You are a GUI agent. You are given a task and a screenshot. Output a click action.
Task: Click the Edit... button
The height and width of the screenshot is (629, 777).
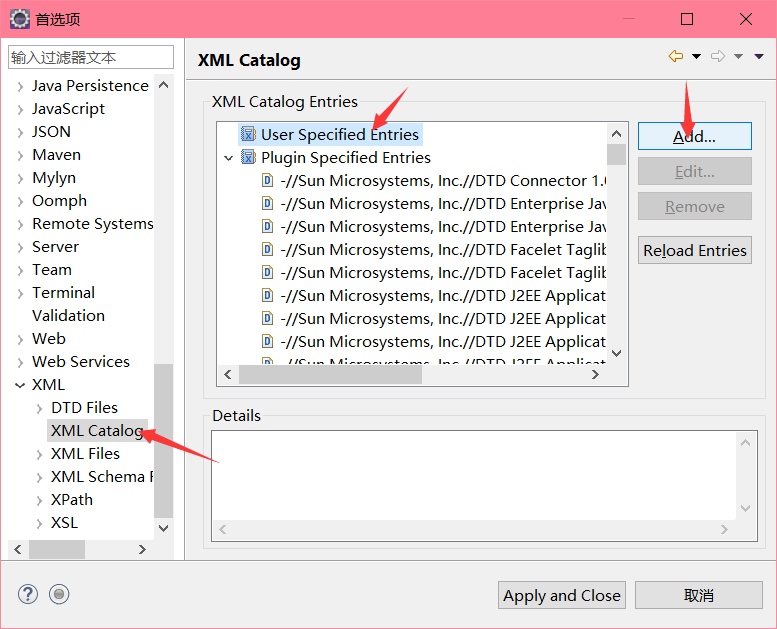click(694, 171)
